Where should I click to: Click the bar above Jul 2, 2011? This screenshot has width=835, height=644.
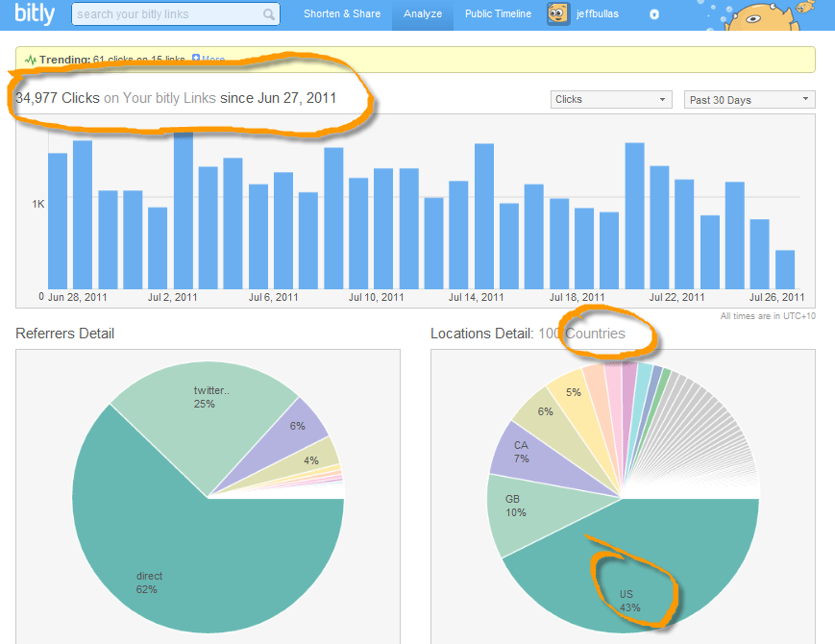pos(158,248)
